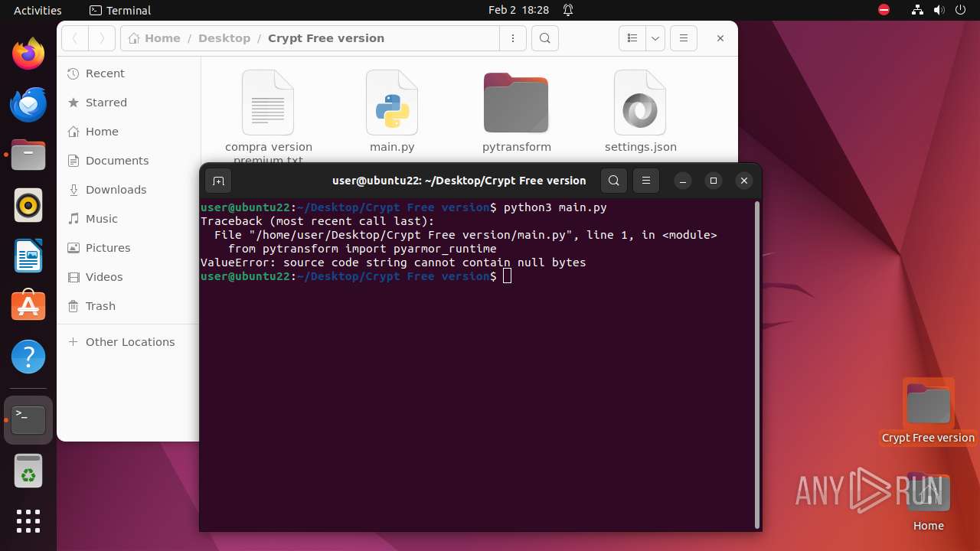This screenshot has width=980, height=551.
Task: Click Desktop in the Files path bar
Action: [224, 38]
